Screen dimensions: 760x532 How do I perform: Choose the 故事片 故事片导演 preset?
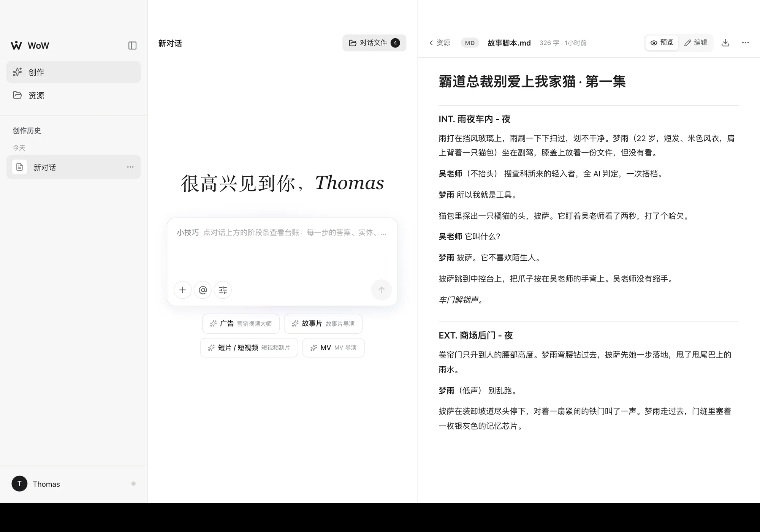[323, 324]
